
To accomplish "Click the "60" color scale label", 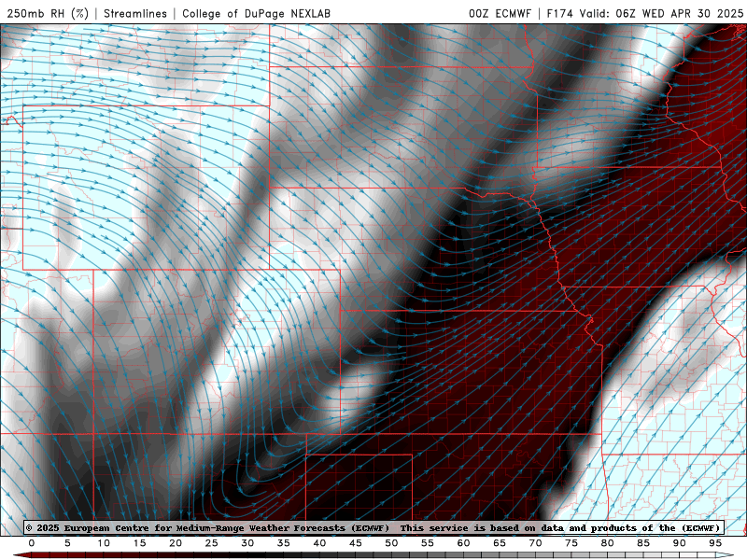I will pyautogui.click(x=463, y=543).
